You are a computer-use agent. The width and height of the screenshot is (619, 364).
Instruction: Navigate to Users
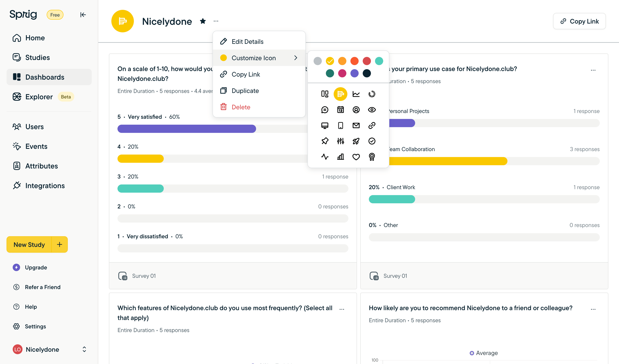click(49, 127)
